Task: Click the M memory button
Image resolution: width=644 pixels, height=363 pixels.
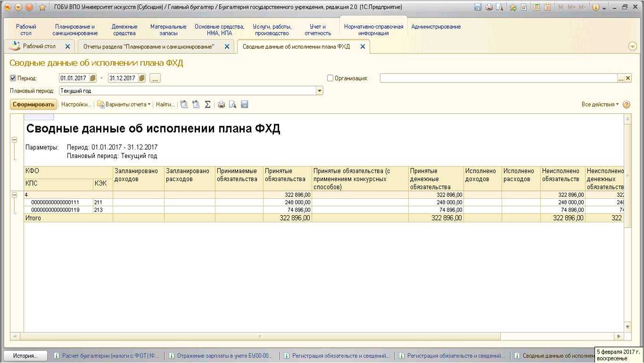Action: [561, 7]
